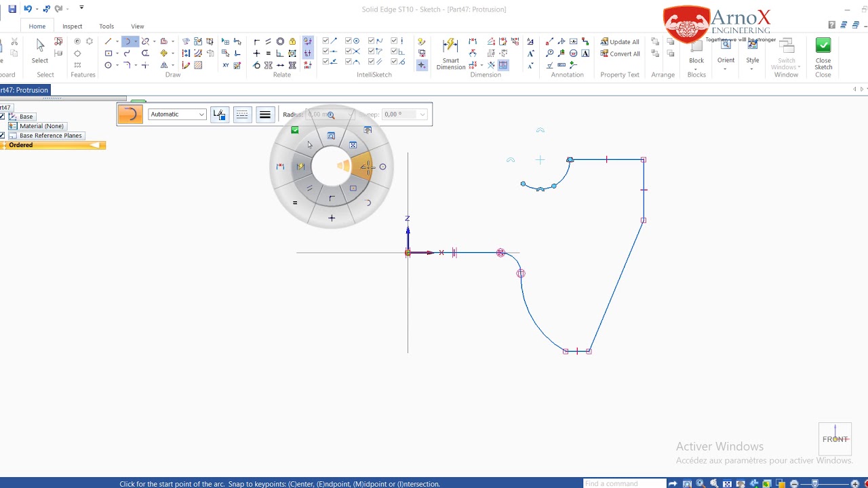
Task: Open line color button in command bar
Action: pos(219,115)
